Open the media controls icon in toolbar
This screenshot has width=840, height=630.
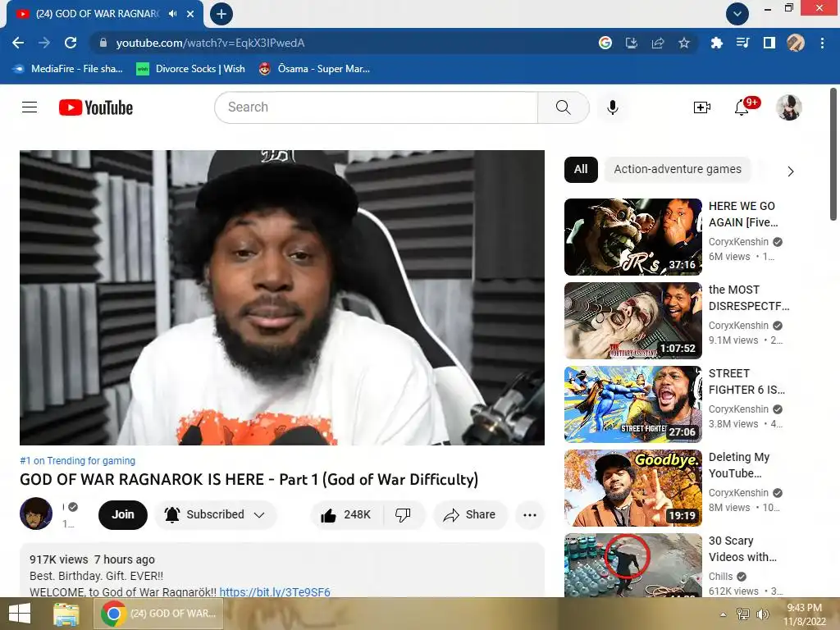(x=742, y=43)
